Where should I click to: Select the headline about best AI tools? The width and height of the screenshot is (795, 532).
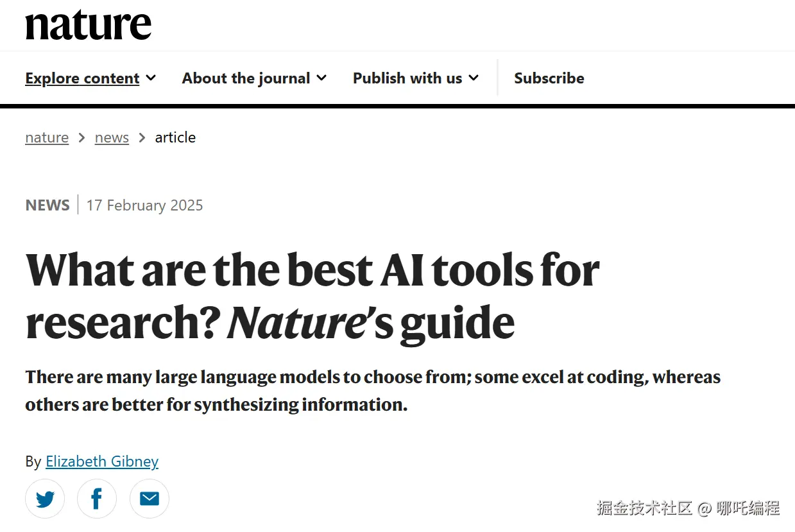[x=312, y=296]
